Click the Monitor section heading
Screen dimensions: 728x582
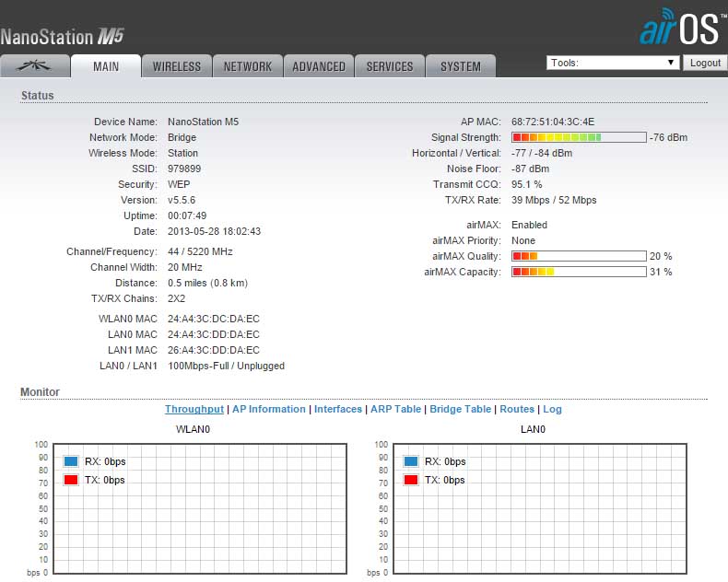click(x=40, y=391)
